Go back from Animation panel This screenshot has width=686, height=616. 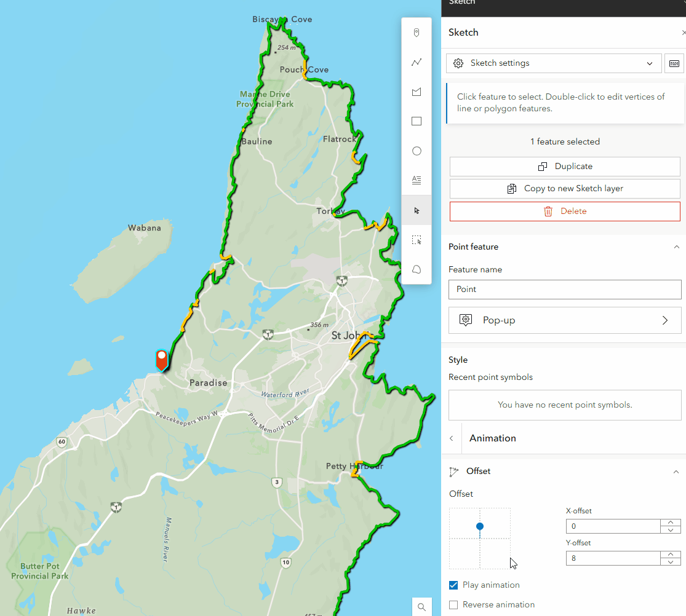tap(452, 438)
